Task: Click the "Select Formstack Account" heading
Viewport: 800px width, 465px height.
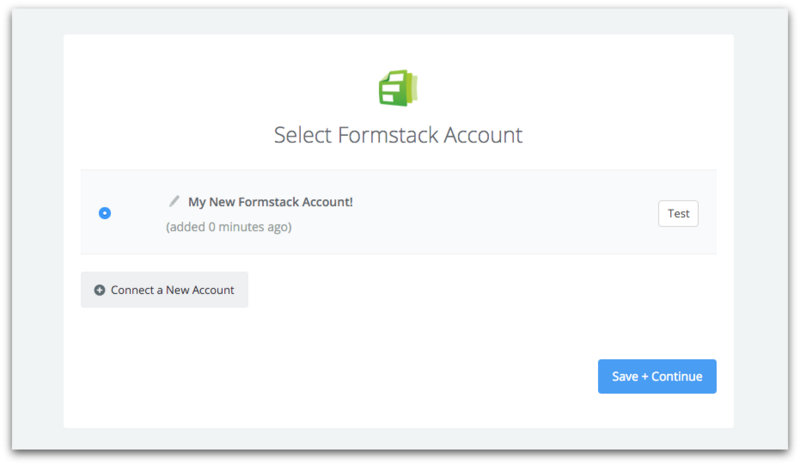Action: (398, 135)
